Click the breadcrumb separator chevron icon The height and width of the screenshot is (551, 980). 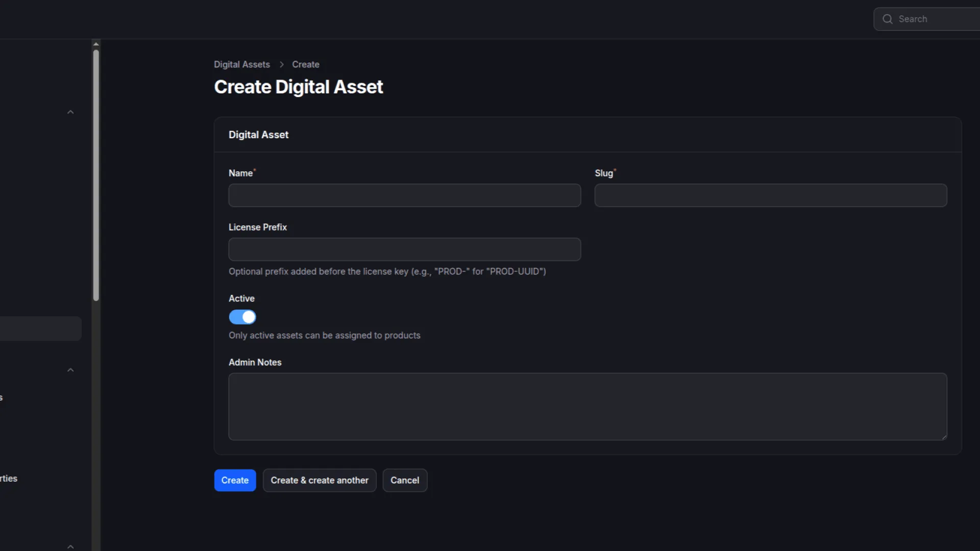(x=281, y=65)
